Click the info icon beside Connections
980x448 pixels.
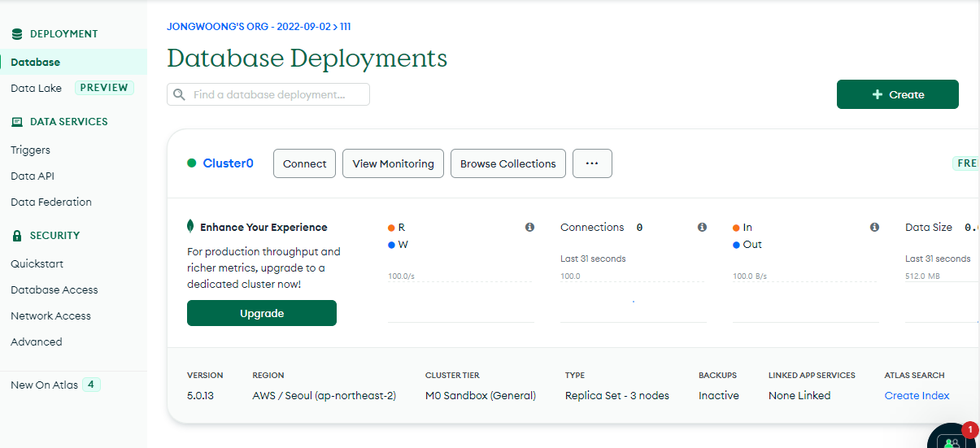702,228
